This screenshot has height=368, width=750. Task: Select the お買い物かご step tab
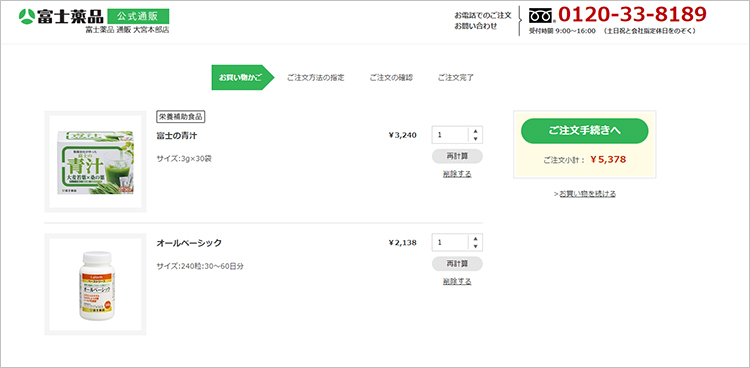pyautogui.click(x=243, y=78)
